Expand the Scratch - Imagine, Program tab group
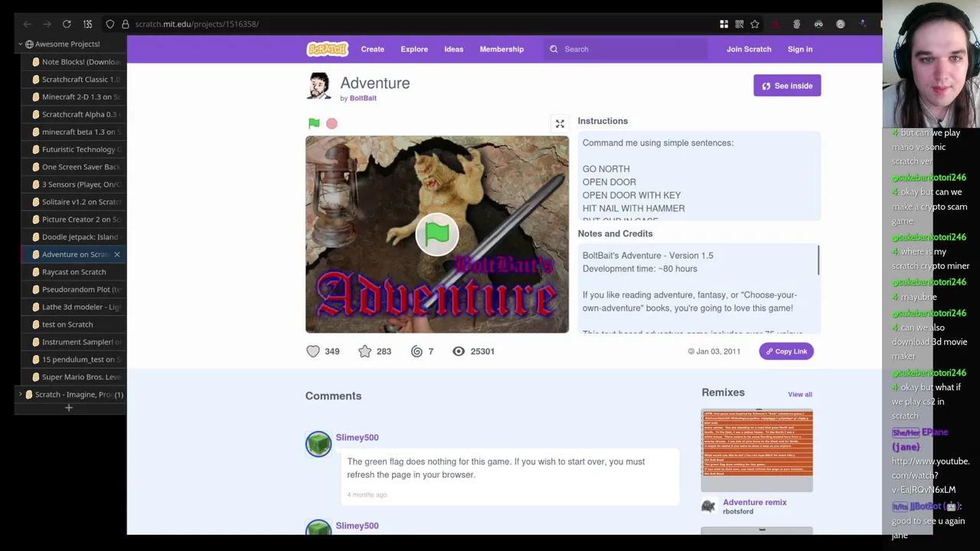This screenshot has height=551, width=980. 21,395
